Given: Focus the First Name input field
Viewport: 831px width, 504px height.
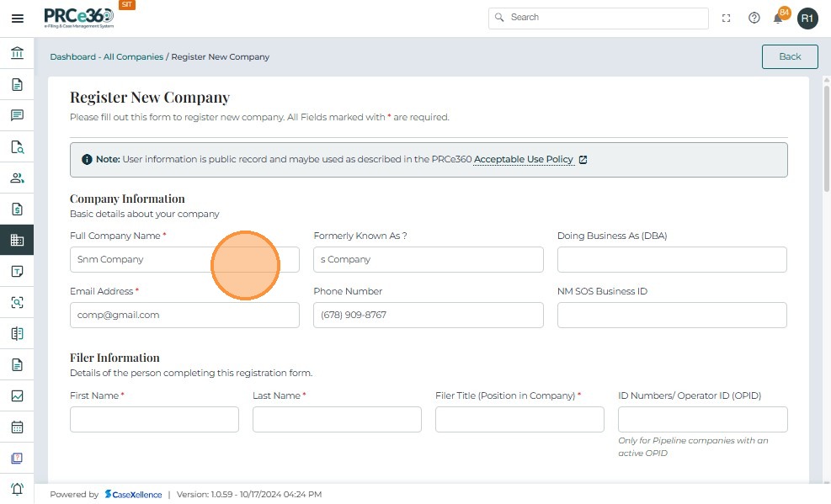Looking at the screenshot, I should click(x=154, y=419).
